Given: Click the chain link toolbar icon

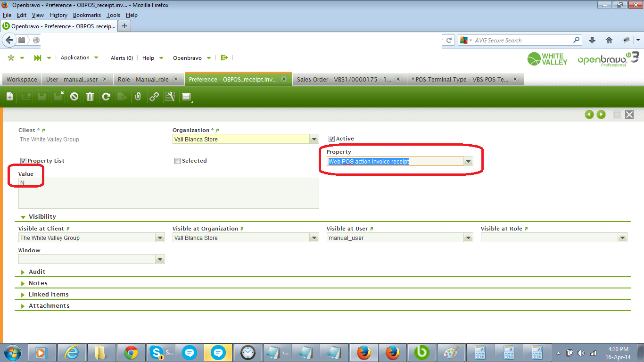Looking at the screenshot, I should pyautogui.click(x=154, y=97).
